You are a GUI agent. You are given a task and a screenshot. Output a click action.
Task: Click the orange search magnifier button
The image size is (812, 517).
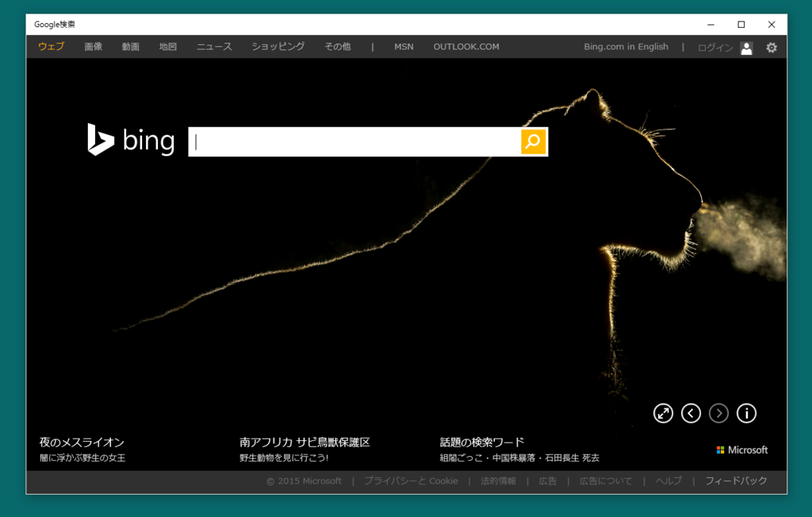(533, 141)
